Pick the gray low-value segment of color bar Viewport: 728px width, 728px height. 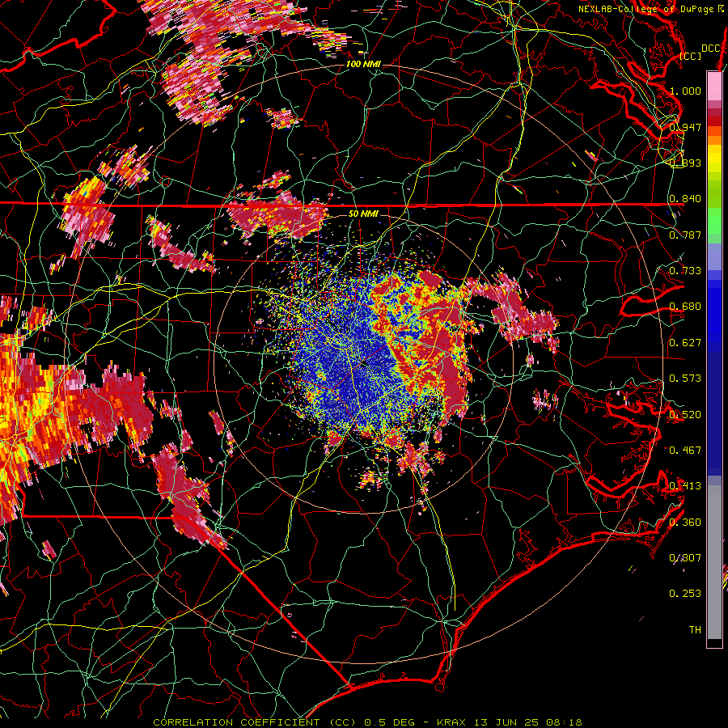click(714, 562)
